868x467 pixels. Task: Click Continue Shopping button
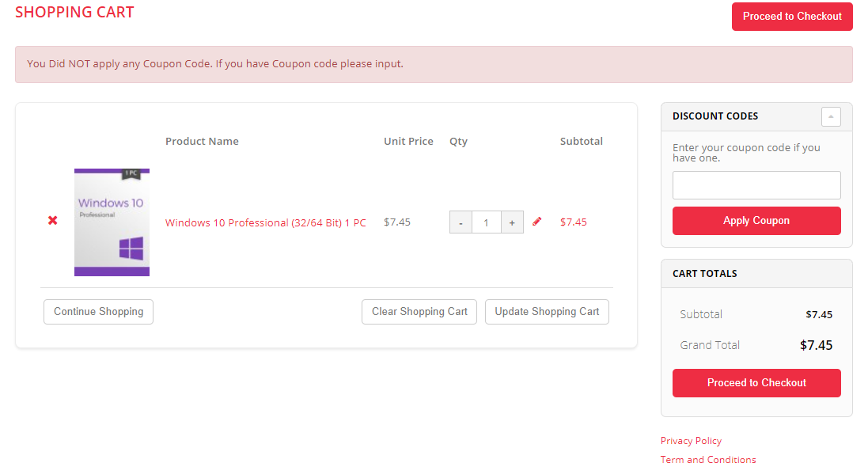[x=98, y=312]
